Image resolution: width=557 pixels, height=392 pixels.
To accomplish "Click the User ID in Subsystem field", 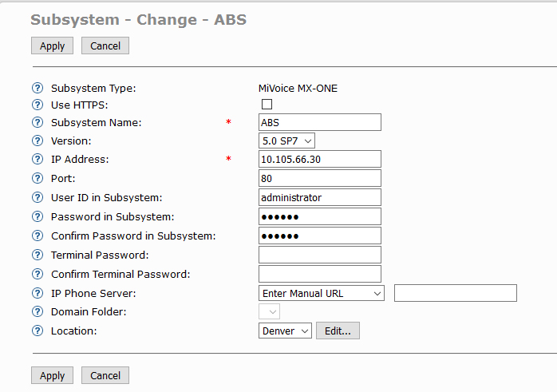I will (319, 197).
